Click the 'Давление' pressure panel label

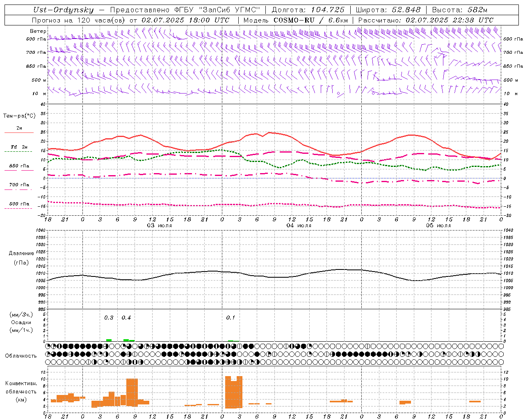(x=21, y=253)
